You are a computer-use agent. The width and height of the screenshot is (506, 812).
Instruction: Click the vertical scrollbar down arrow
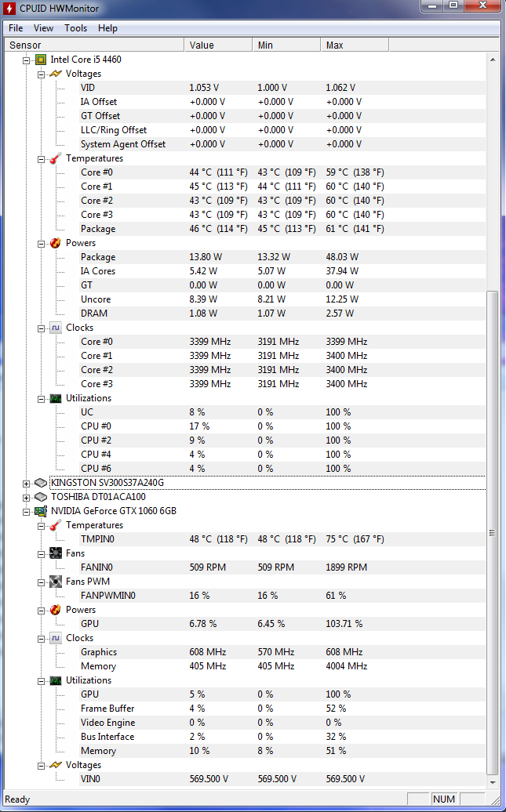tap(492, 782)
